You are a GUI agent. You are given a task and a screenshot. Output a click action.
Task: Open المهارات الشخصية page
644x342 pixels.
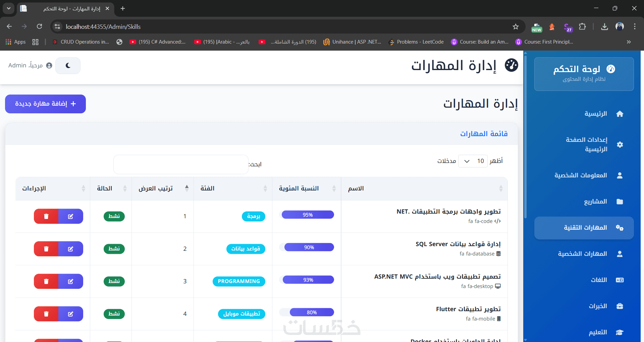click(x=584, y=254)
